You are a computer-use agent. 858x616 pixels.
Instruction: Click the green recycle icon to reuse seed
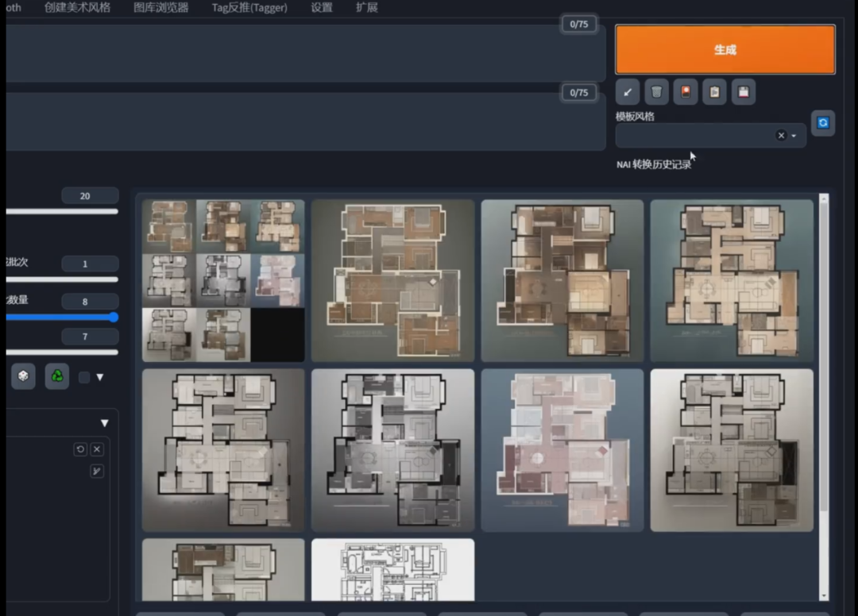[x=57, y=376]
